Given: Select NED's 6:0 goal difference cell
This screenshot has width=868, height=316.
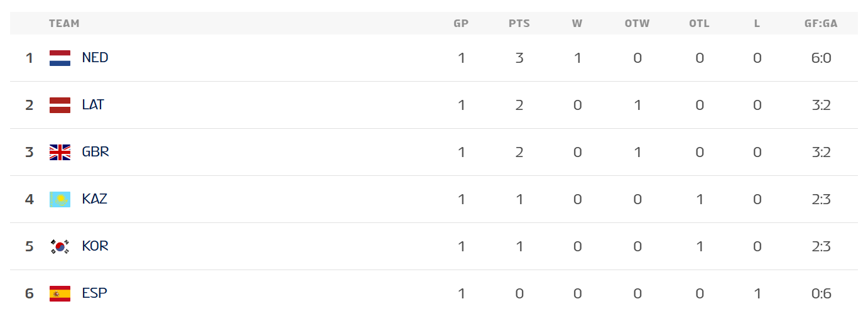Looking at the screenshot, I should click(x=821, y=58).
